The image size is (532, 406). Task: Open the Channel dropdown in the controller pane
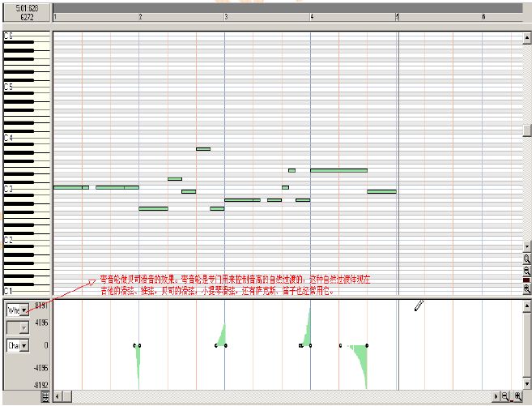click(24, 345)
